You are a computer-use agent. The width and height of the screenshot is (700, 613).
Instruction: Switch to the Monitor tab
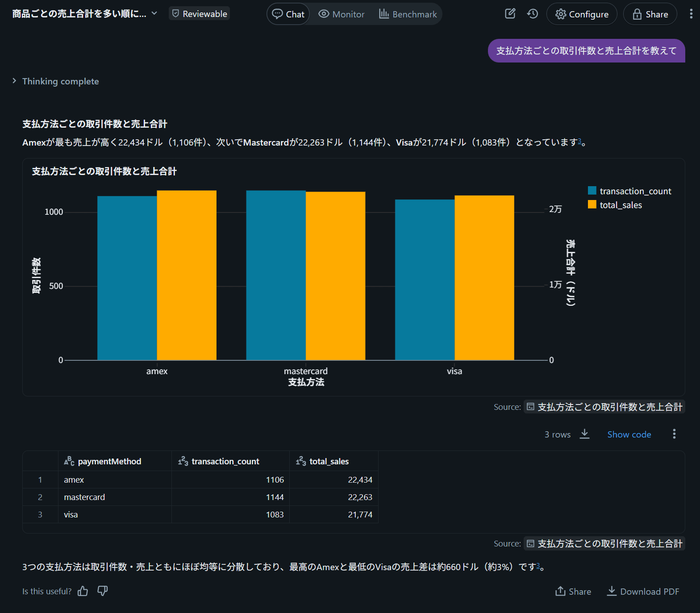[342, 14]
